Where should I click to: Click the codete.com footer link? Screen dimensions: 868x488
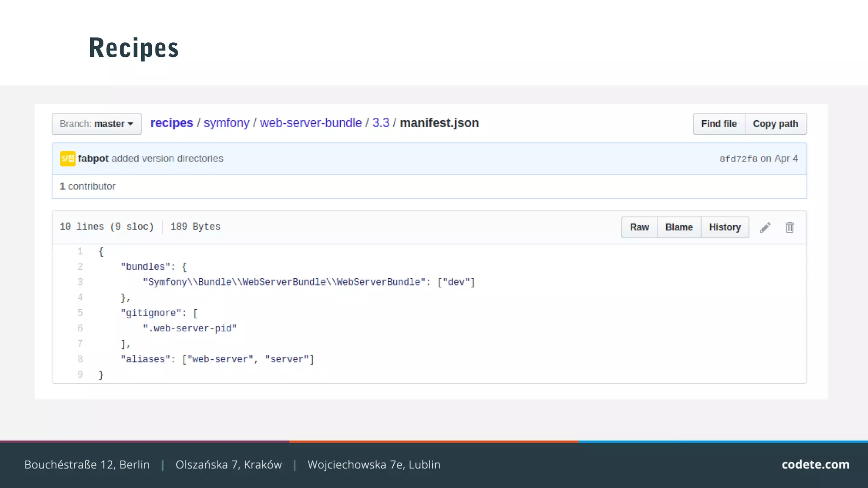(815, 465)
